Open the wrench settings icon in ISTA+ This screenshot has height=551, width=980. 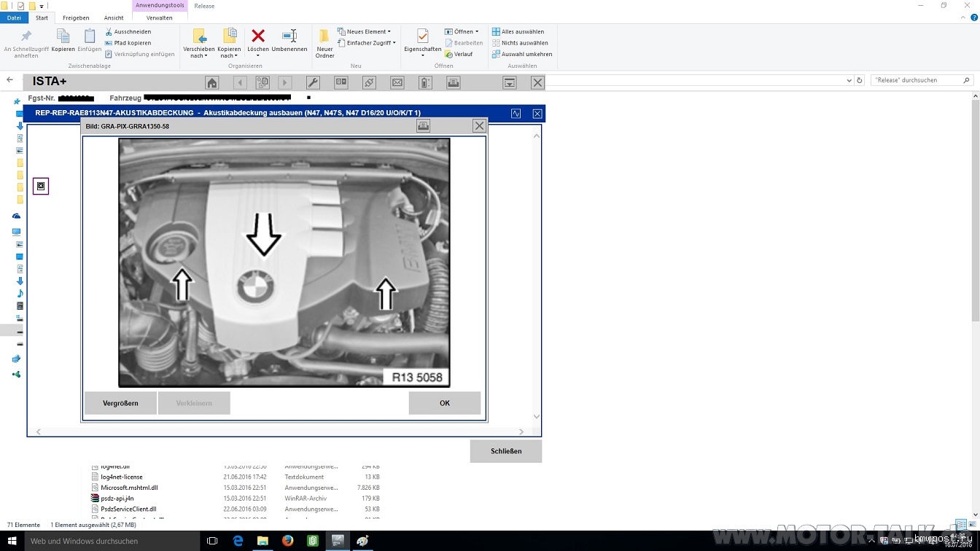[313, 83]
